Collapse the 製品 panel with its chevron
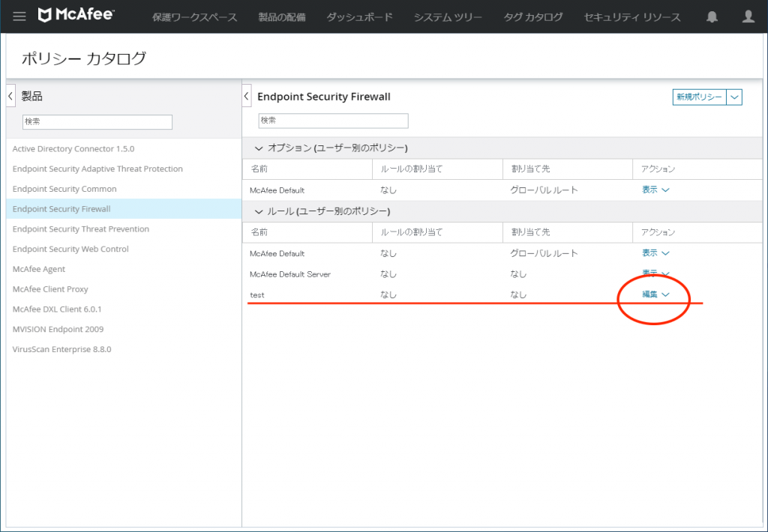Viewport: 768px width, 532px height. tap(10, 96)
